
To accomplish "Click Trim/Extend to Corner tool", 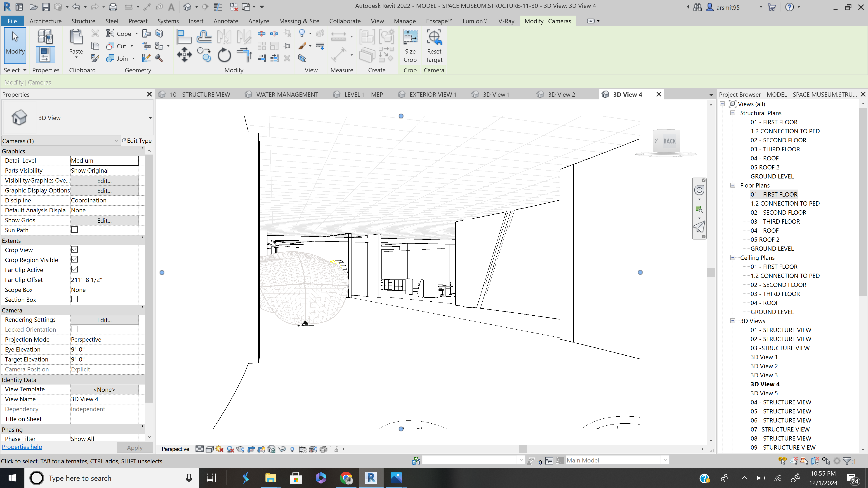I will [244, 55].
